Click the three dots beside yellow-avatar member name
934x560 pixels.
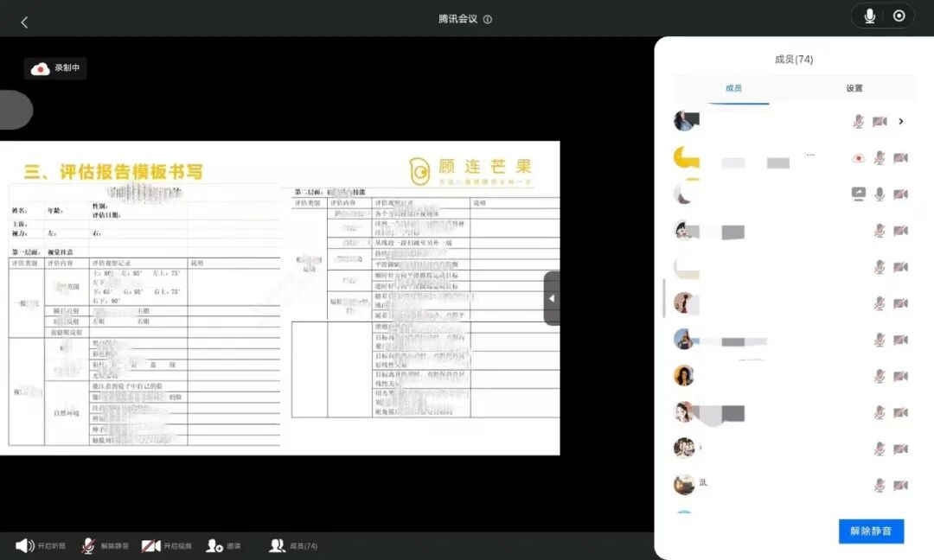point(809,155)
